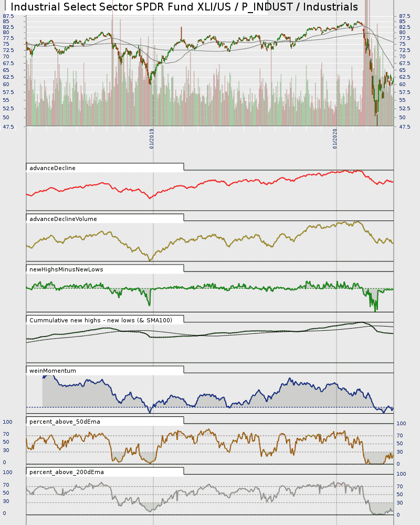This screenshot has height=525, width=420.
Task: Click the 01/2019 date marker on time axis
Action: click(x=152, y=139)
